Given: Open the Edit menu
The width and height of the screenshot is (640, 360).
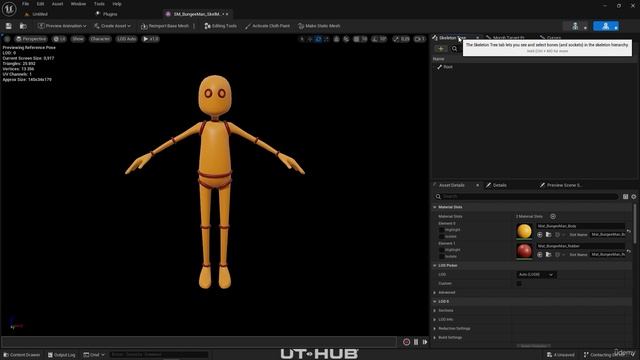Looking at the screenshot, I should (40, 4).
